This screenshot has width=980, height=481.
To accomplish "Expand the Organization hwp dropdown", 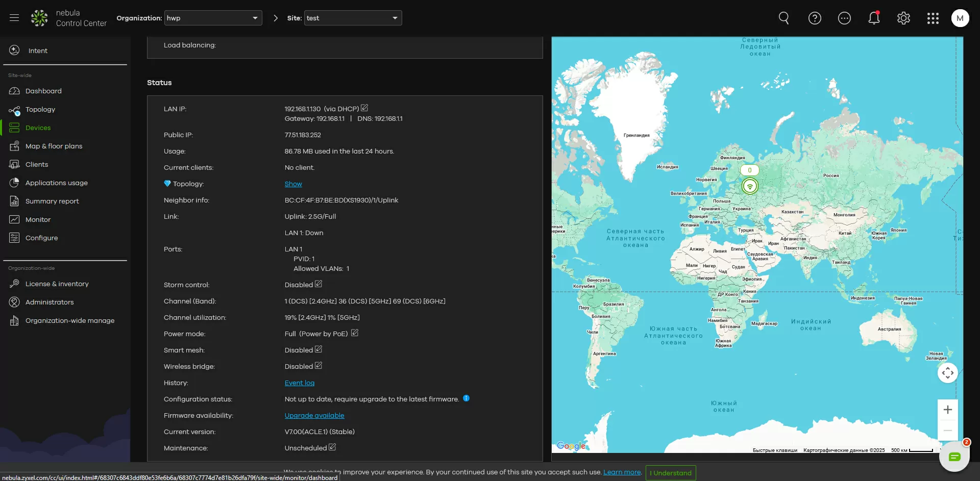I will pos(213,18).
